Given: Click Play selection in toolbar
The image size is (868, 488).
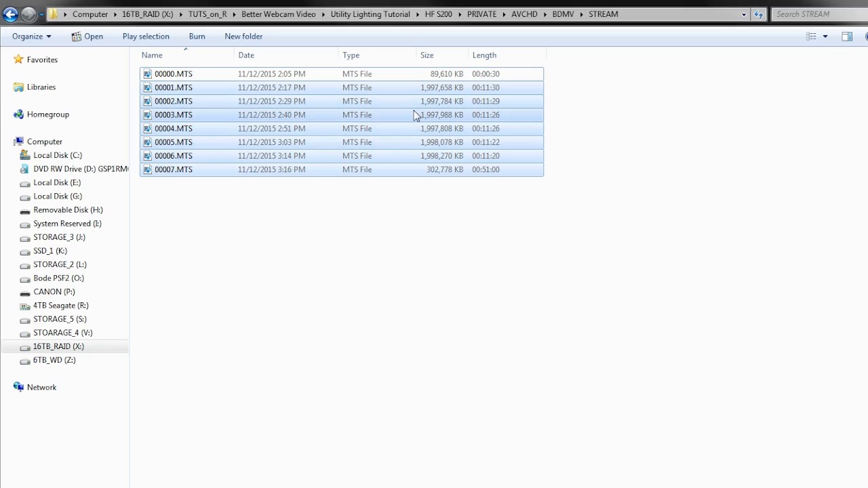Looking at the screenshot, I should coord(146,37).
